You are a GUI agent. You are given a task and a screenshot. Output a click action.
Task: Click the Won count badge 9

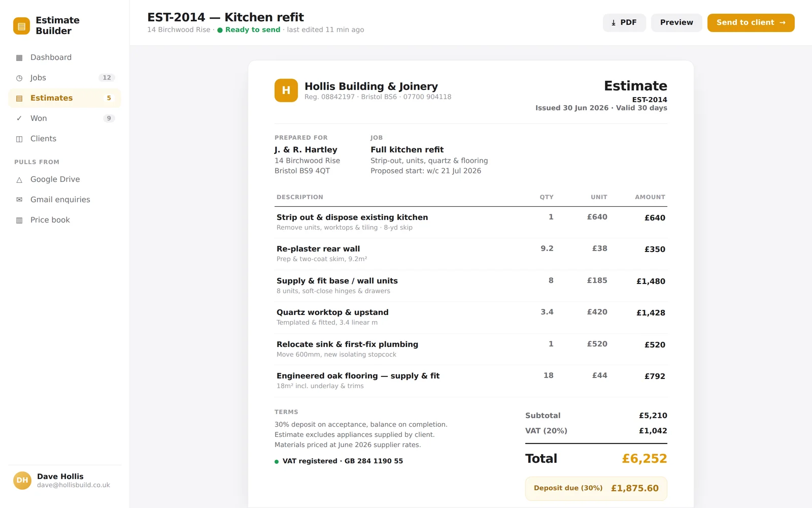109,118
